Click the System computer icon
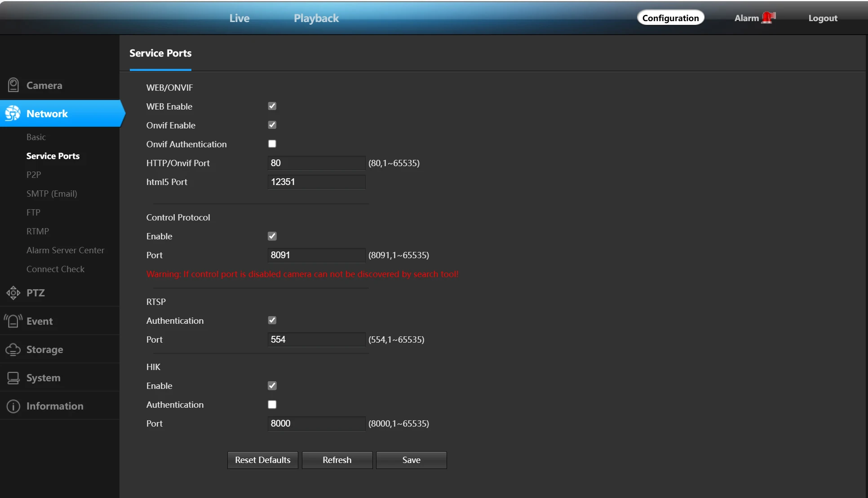The width and height of the screenshot is (868, 498). (x=13, y=378)
